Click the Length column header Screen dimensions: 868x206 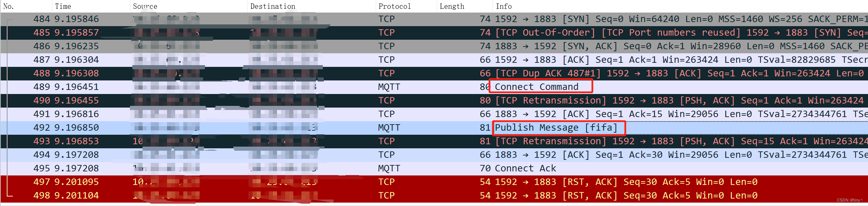[x=452, y=6]
